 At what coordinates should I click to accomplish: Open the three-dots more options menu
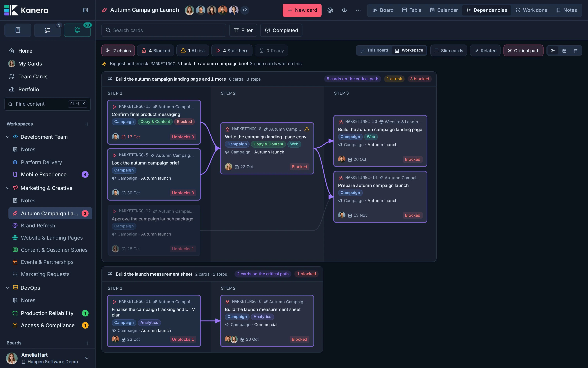pyautogui.click(x=358, y=10)
